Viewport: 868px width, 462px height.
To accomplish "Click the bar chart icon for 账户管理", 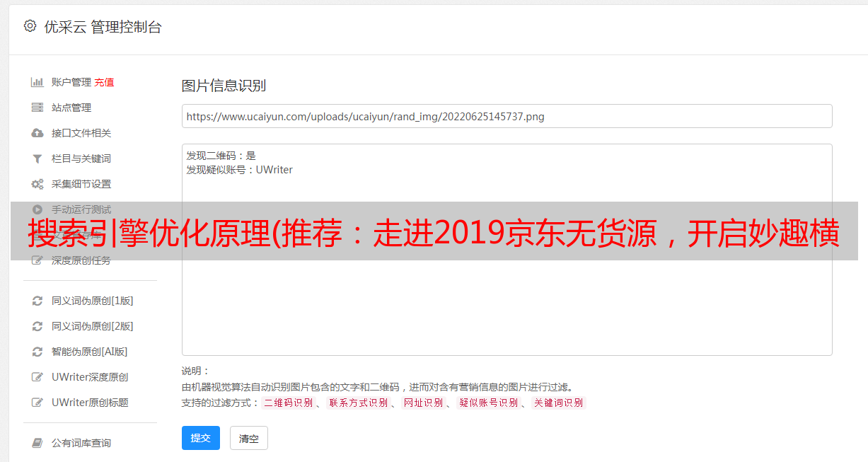I will click(x=37, y=82).
